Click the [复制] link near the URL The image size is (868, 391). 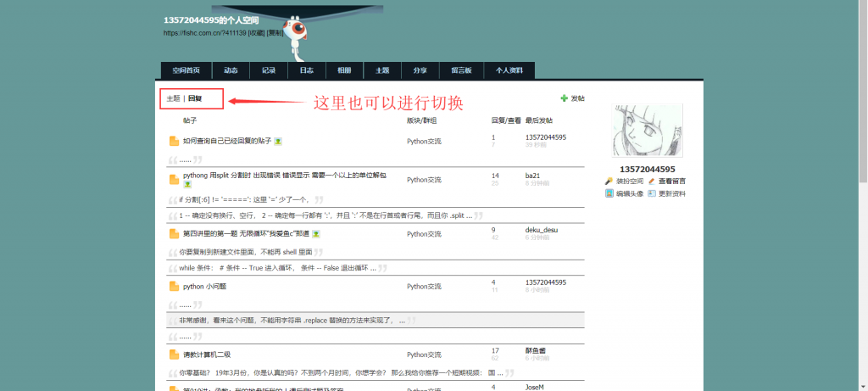click(x=275, y=33)
